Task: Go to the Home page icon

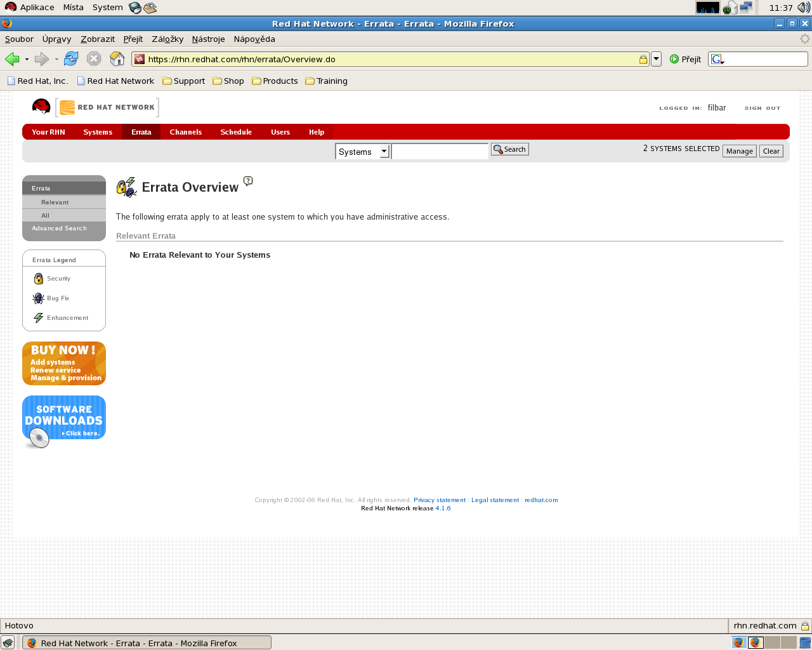Action: [x=117, y=59]
